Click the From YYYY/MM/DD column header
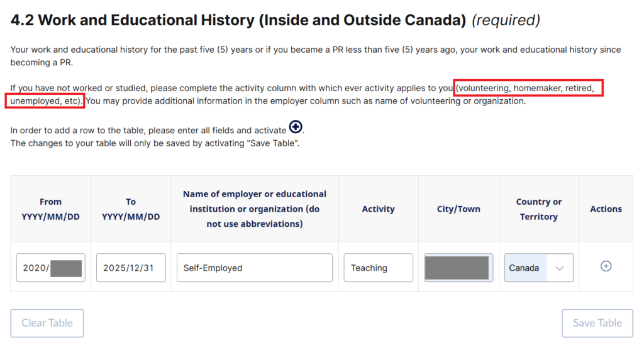The image size is (644, 353). pos(50,209)
